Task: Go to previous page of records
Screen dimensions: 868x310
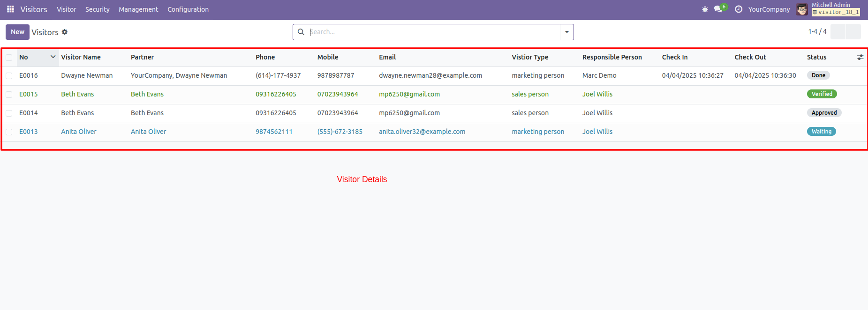Action: (x=838, y=32)
